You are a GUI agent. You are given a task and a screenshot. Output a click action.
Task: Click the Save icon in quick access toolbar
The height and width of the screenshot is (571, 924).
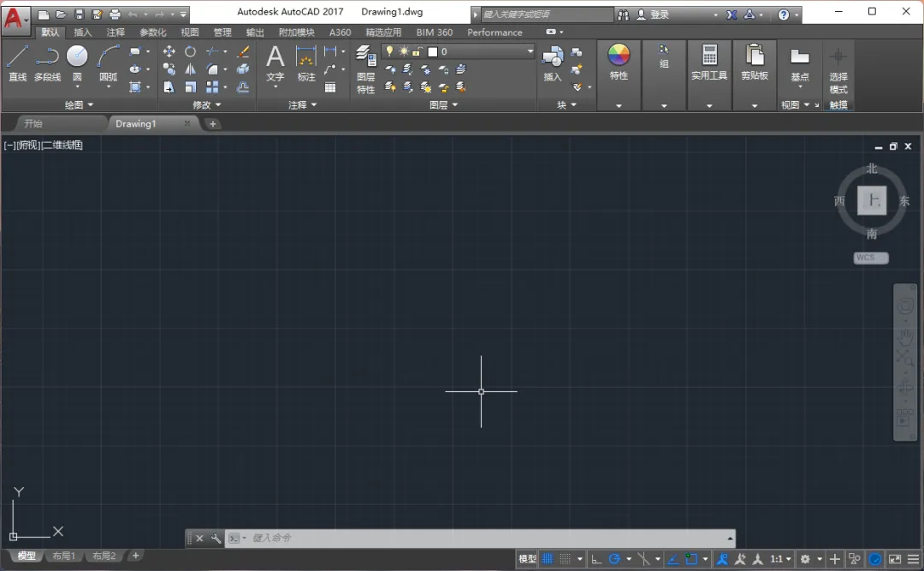[79, 15]
